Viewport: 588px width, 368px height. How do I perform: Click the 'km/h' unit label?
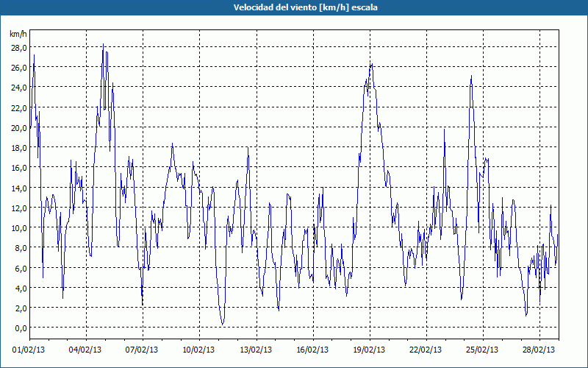point(18,34)
